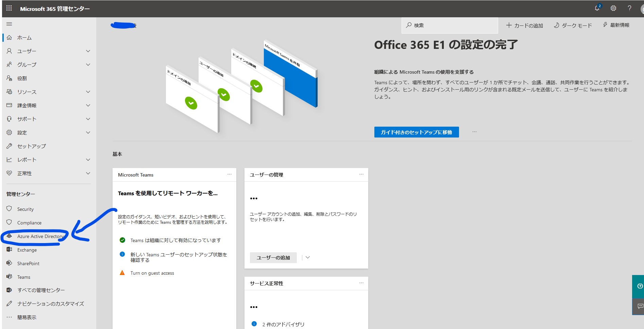Click 2 件のアドバイザリ in service health
Screen dimensions: 644x329
point(284,324)
